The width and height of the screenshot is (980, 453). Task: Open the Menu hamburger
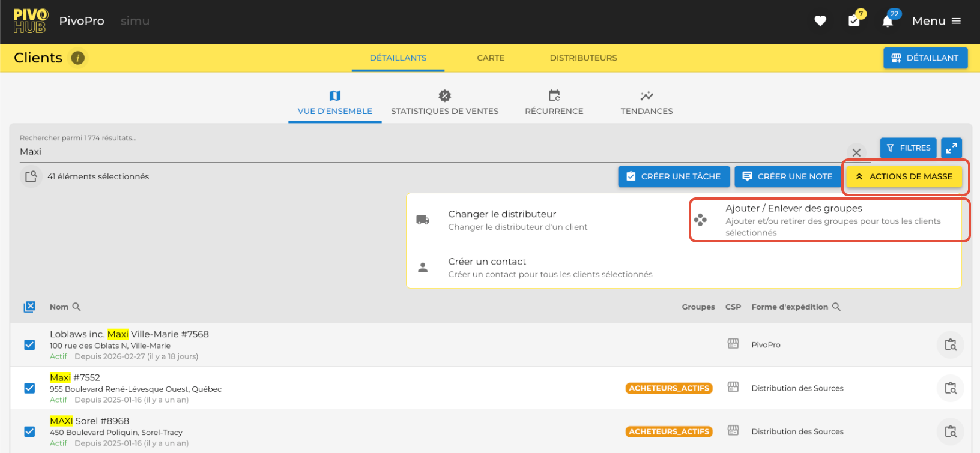tap(937, 21)
